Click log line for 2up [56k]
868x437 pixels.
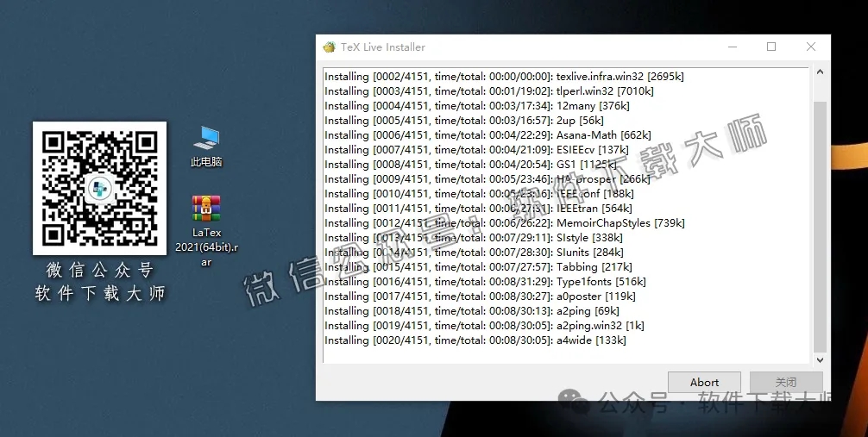pos(464,121)
